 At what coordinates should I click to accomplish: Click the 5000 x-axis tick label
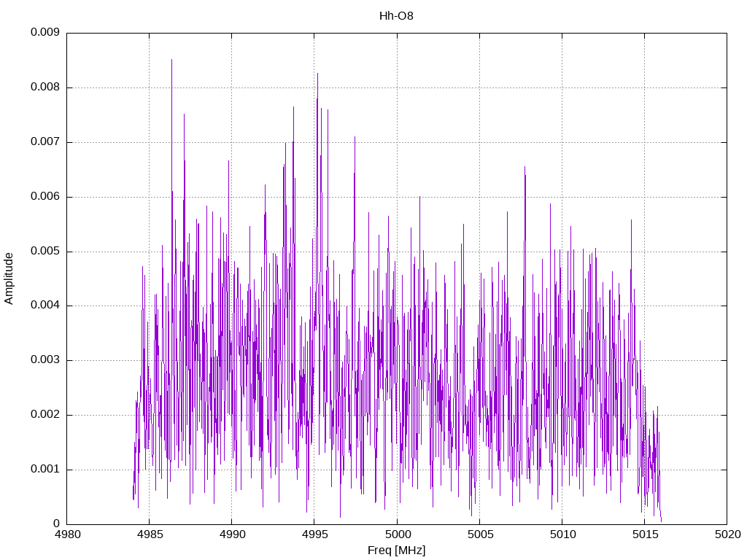[x=397, y=534]
